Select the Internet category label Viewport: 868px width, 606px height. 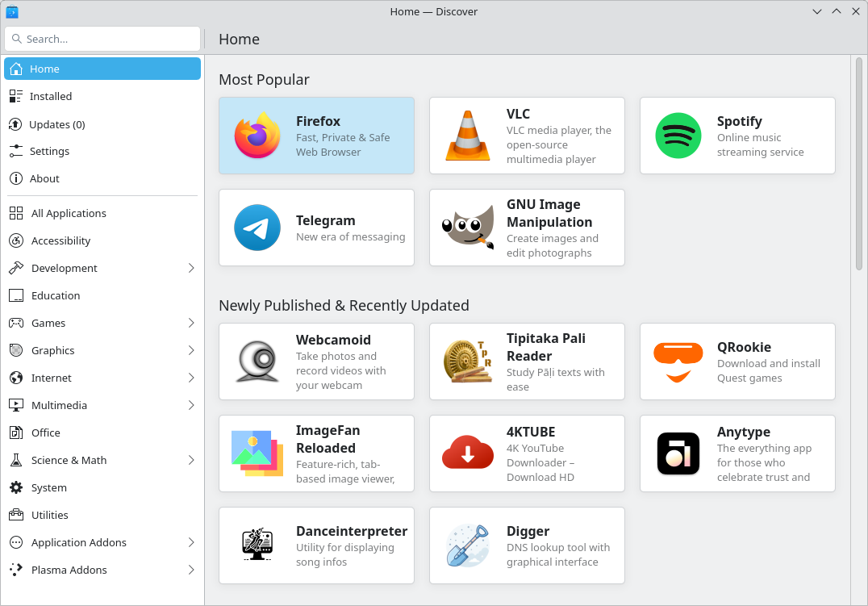pyautogui.click(x=52, y=378)
